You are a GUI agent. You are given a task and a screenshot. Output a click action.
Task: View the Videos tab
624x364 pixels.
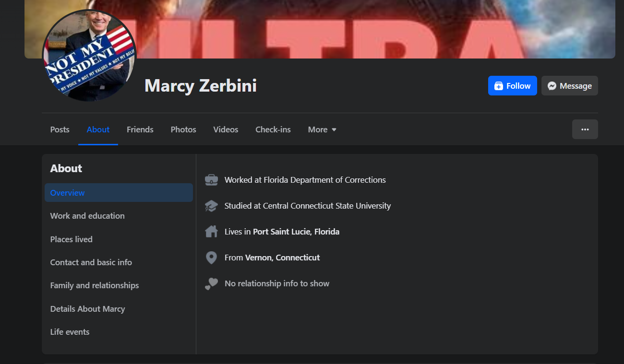click(226, 129)
